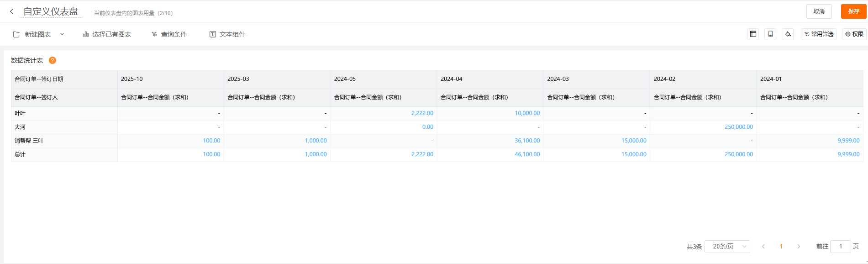Click the back arrow beside 自定义仪表盘
This screenshot has width=868, height=264.
(12, 11)
